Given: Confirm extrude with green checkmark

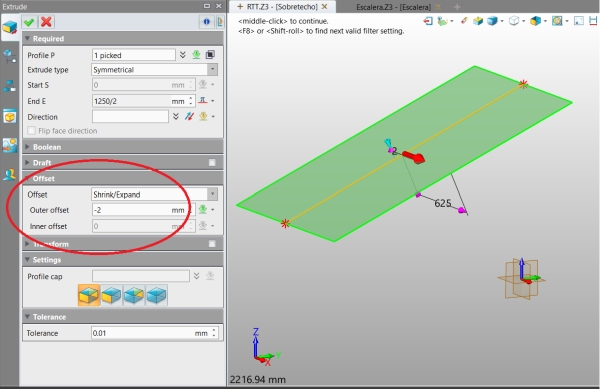Looking at the screenshot, I should click(29, 22).
